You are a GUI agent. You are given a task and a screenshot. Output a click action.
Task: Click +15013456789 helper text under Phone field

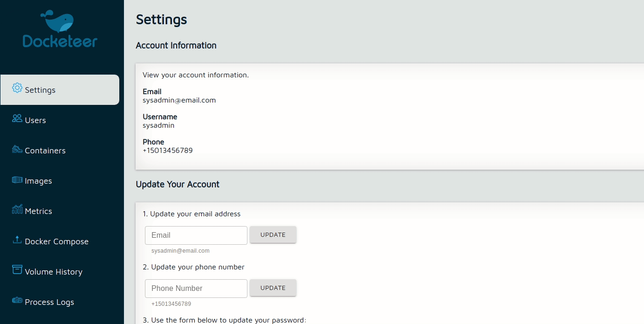pos(171,304)
